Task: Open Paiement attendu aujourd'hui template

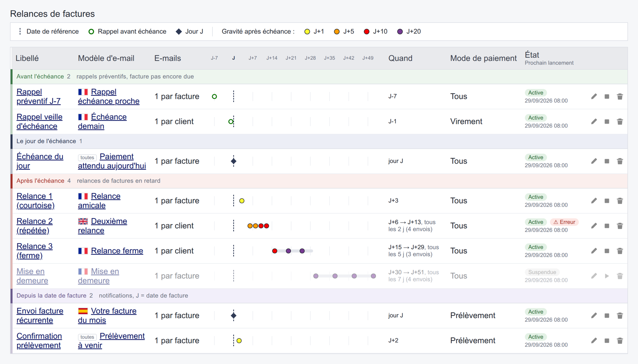Action: coord(112,161)
